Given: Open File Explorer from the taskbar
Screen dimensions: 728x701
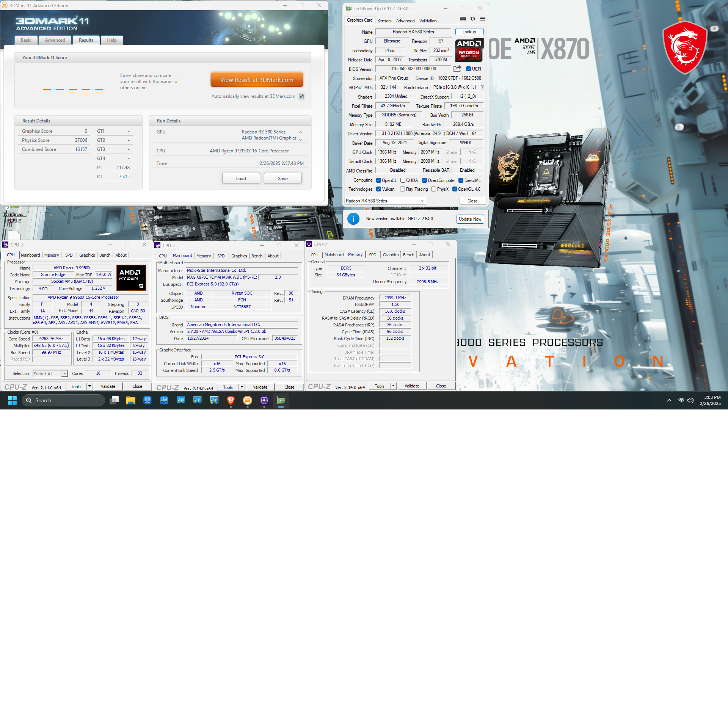Looking at the screenshot, I should pos(131,400).
